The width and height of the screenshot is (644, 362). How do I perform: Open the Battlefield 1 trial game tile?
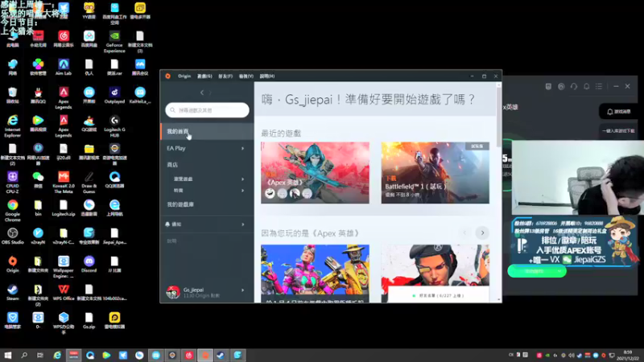(x=436, y=173)
